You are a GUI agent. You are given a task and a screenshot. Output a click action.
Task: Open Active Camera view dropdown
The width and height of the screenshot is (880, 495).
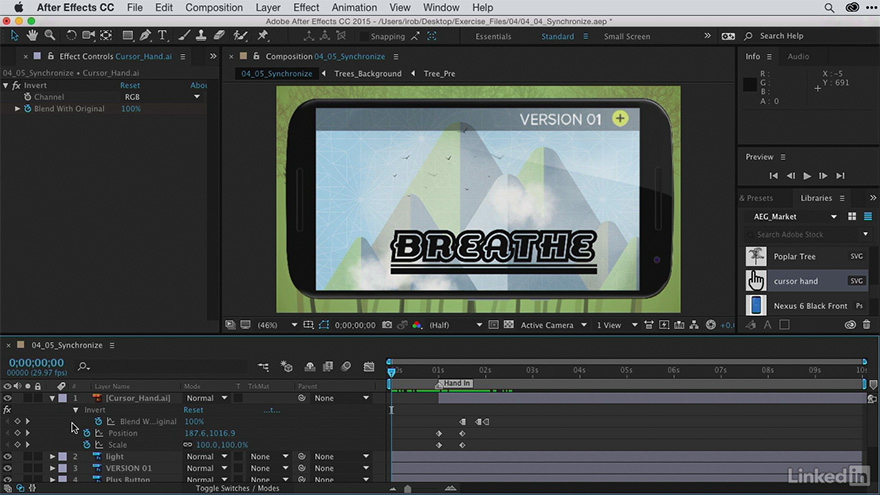(x=553, y=325)
